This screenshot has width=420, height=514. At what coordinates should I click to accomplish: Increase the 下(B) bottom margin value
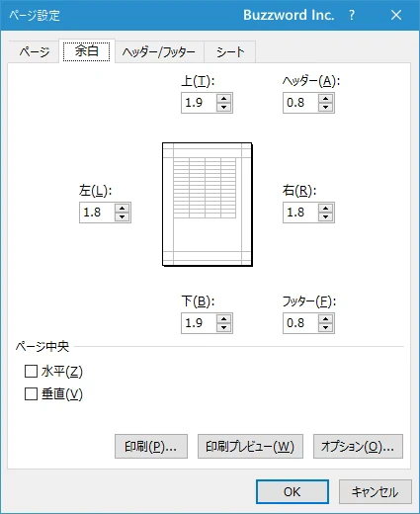pos(224,319)
